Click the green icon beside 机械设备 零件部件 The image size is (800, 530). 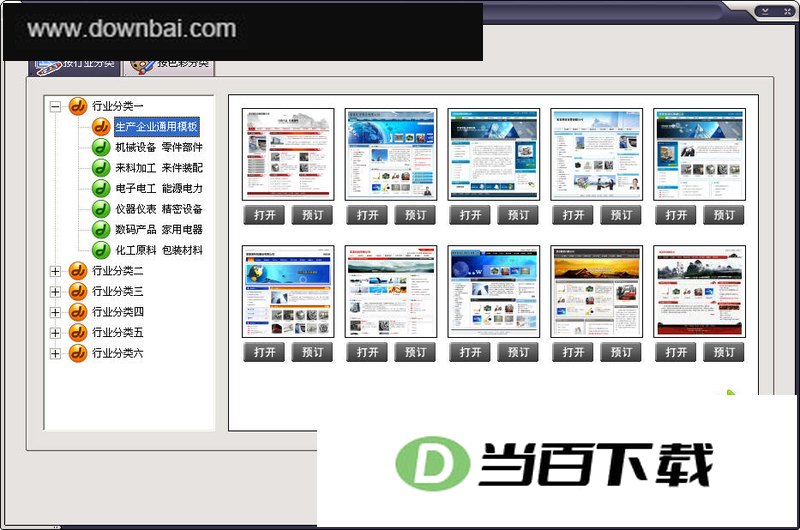point(101,147)
